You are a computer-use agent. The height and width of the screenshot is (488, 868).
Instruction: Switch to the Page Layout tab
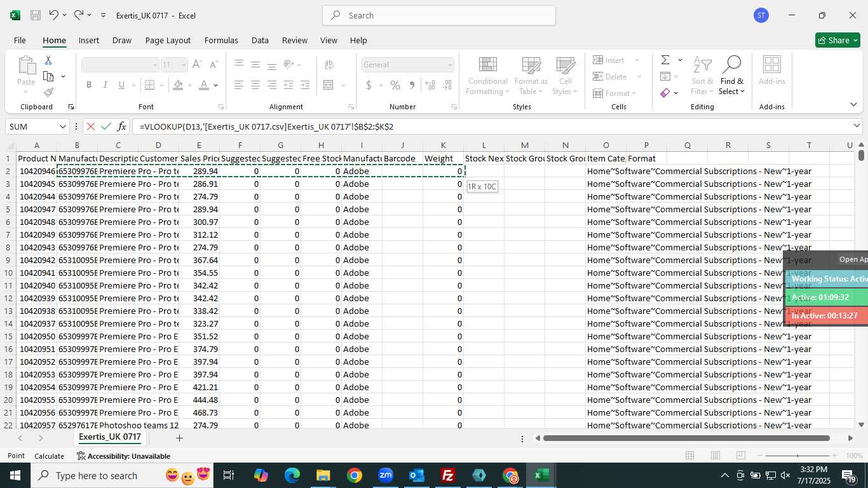coord(168,40)
